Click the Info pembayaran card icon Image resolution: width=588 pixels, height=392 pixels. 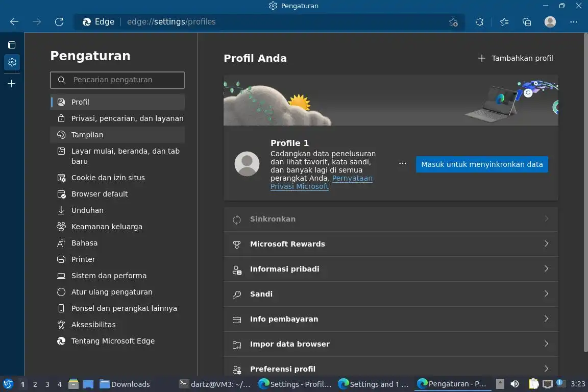(237, 320)
